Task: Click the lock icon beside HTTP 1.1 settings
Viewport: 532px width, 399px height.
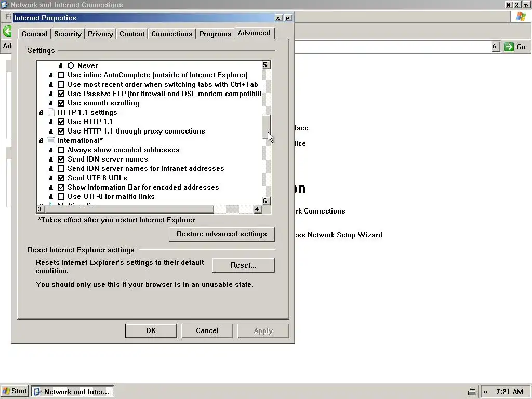Action: (41, 112)
